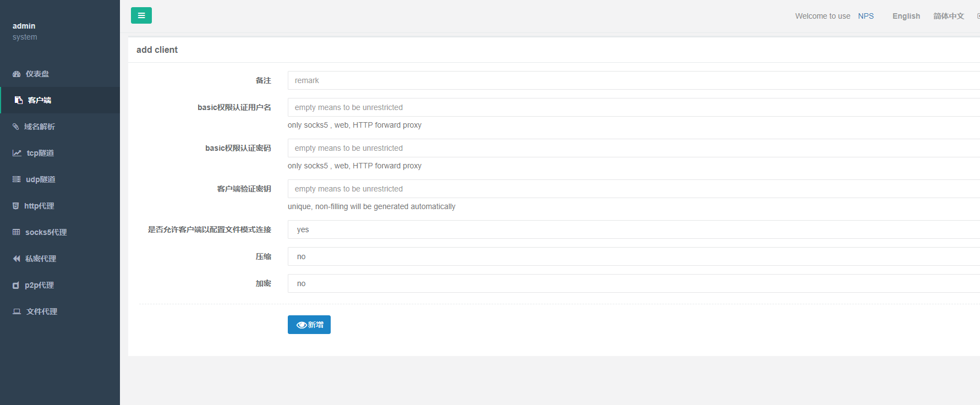Click the 'system' text under admin
The image size is (980, 405).
click(x=25, y=37)
